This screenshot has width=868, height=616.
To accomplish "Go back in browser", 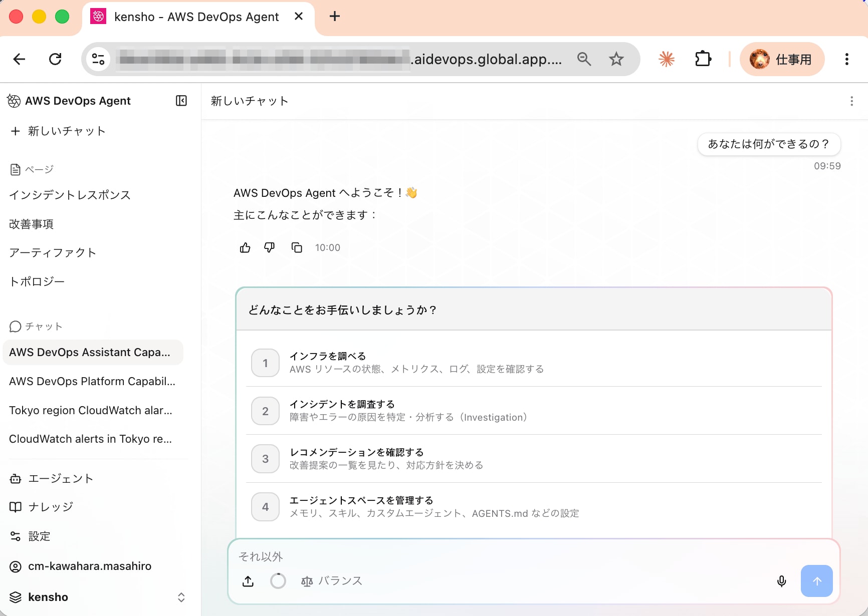I will pyautogui.click(x=20, y=59).
